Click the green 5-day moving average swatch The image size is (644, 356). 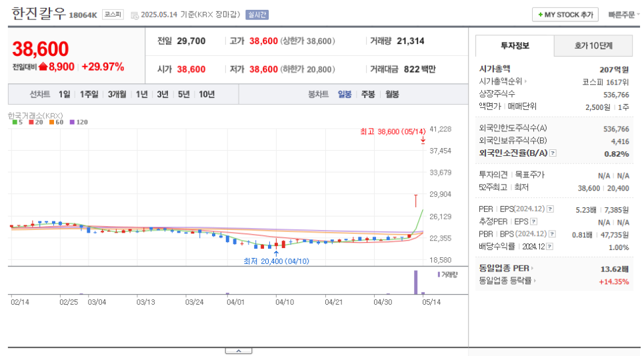pyautogui.click(x=15, y=123)
